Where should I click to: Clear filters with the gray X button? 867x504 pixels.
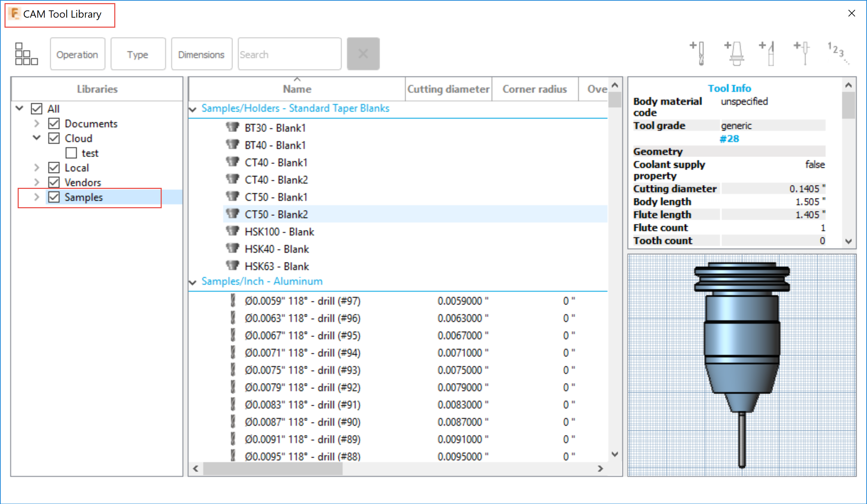click(363, 54)
